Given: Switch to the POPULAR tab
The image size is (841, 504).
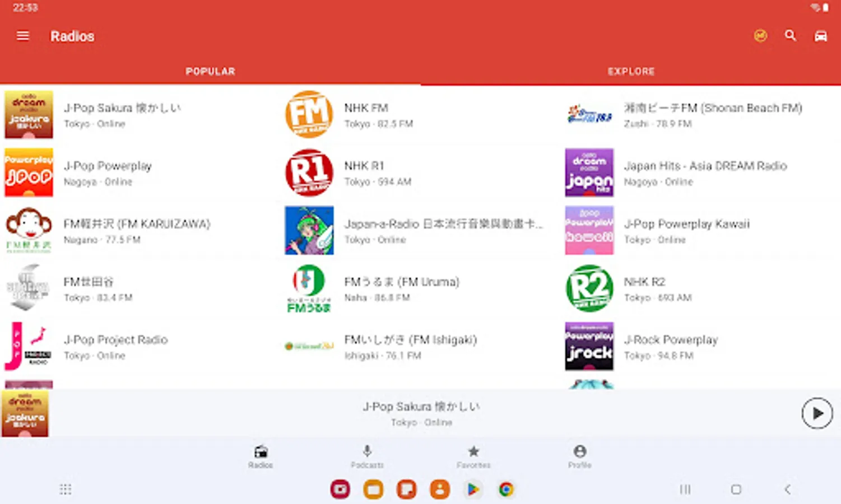Looking at the screenshot, I should pos(210,72).
